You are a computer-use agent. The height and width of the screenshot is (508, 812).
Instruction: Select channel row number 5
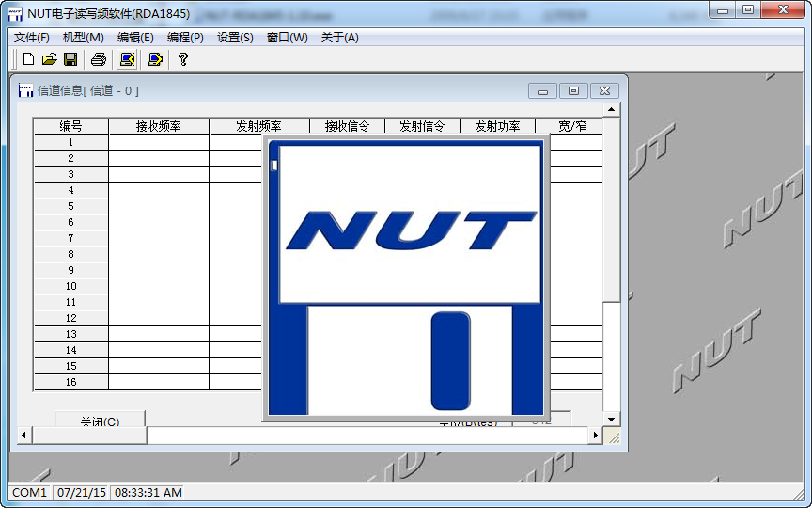pos(70,206)
